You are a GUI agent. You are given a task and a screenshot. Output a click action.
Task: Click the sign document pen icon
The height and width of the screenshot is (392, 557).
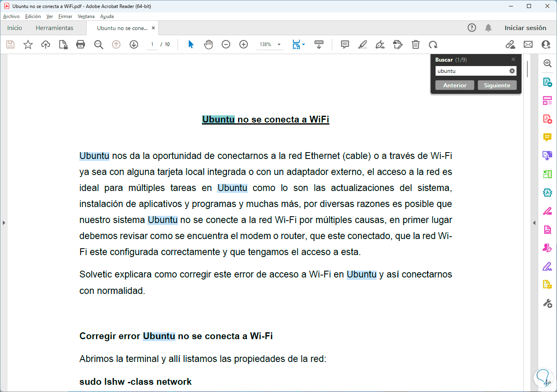pyautogui.click(x=380, y=44)
